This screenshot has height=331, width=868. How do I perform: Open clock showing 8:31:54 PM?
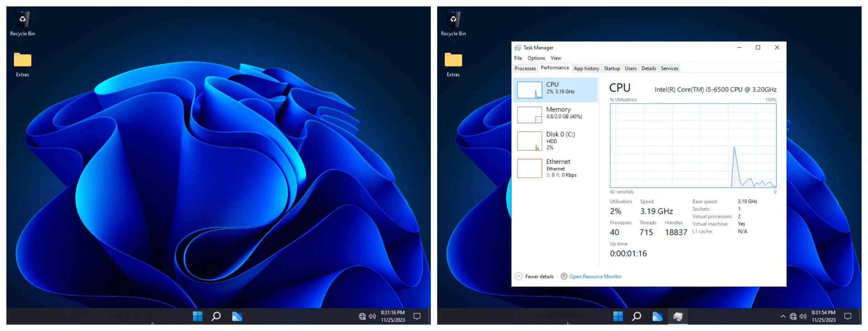coord(824,316)
